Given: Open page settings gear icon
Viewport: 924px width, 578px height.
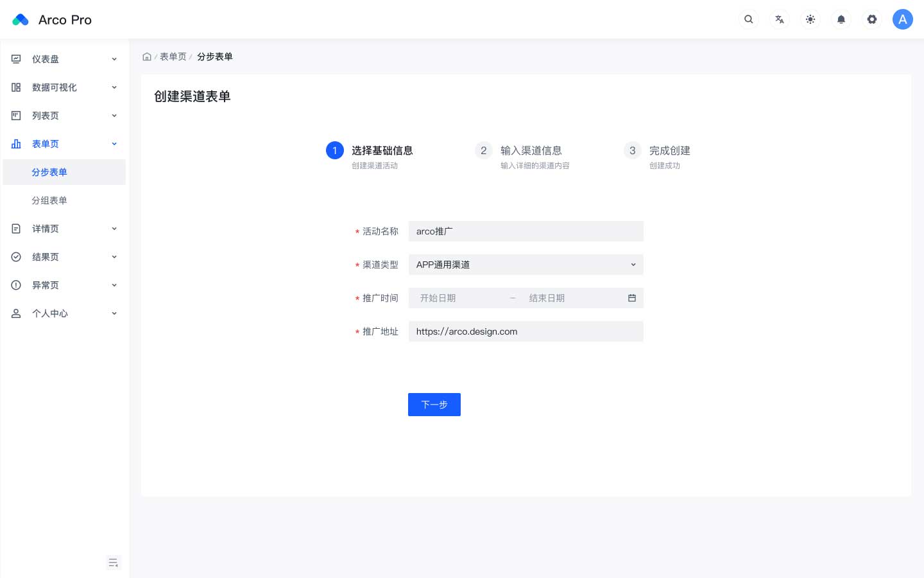Looking at the screenshot, I should tap(872, 19).
